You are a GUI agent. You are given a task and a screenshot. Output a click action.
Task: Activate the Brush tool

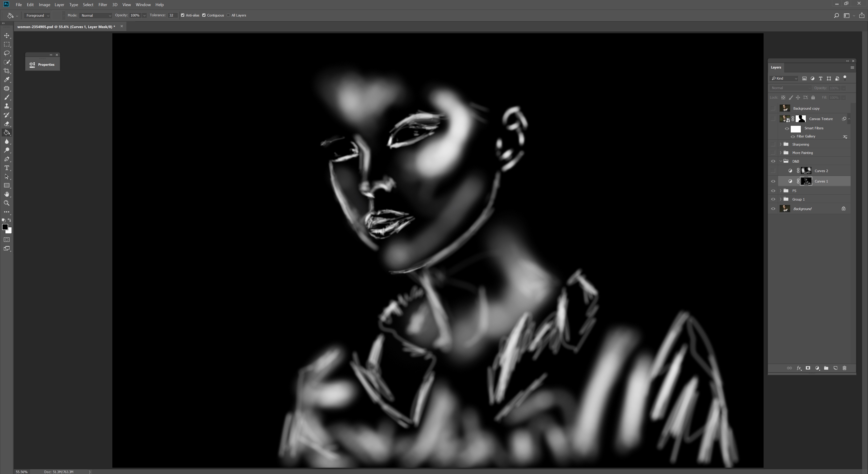[x=7, y=97]
